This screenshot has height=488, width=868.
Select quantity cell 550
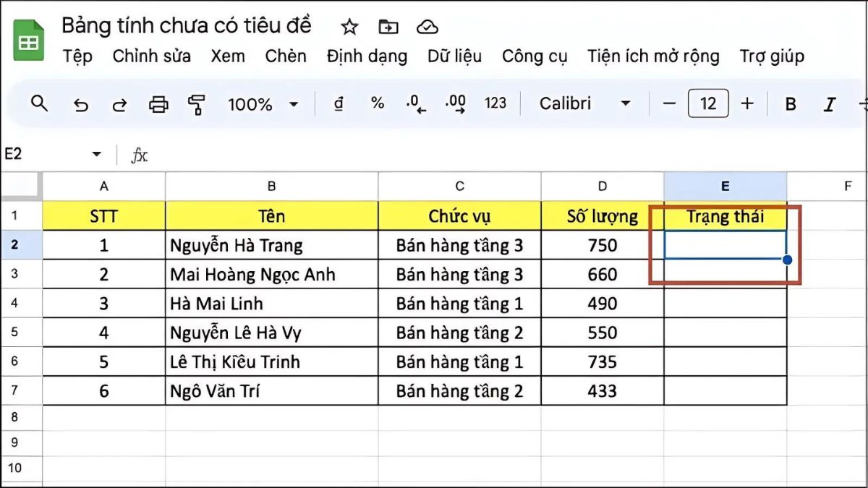click(x=603, y=333)
